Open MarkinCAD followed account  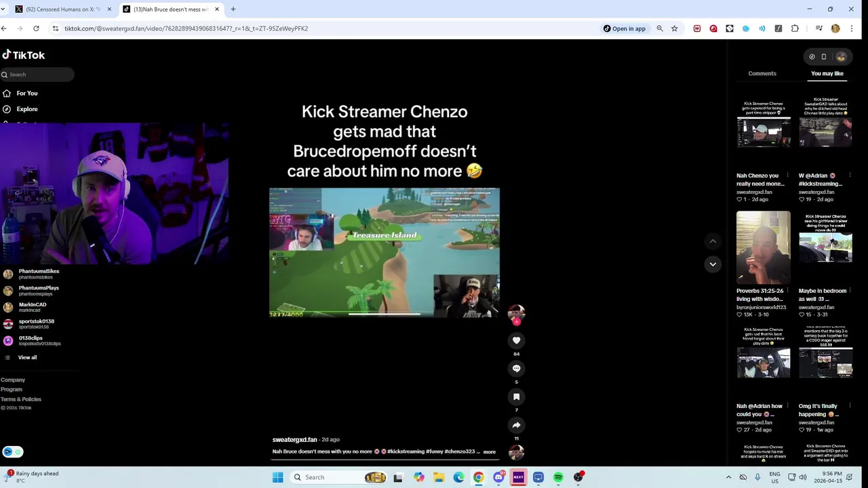(x=32, y=307)
